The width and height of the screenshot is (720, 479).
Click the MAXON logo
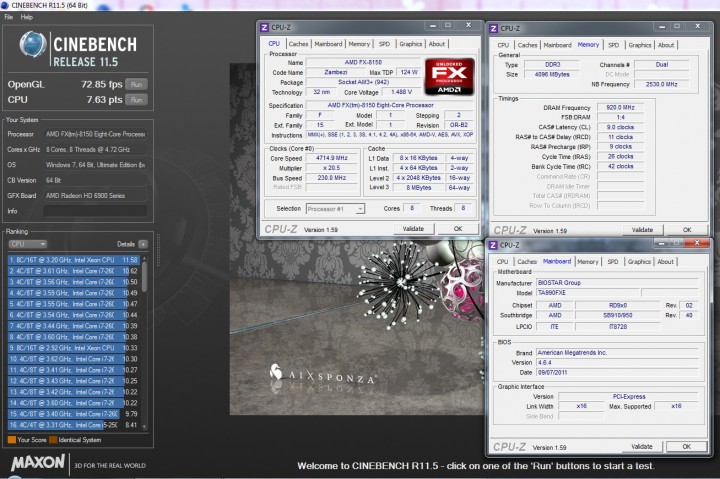tap(38, 462)
